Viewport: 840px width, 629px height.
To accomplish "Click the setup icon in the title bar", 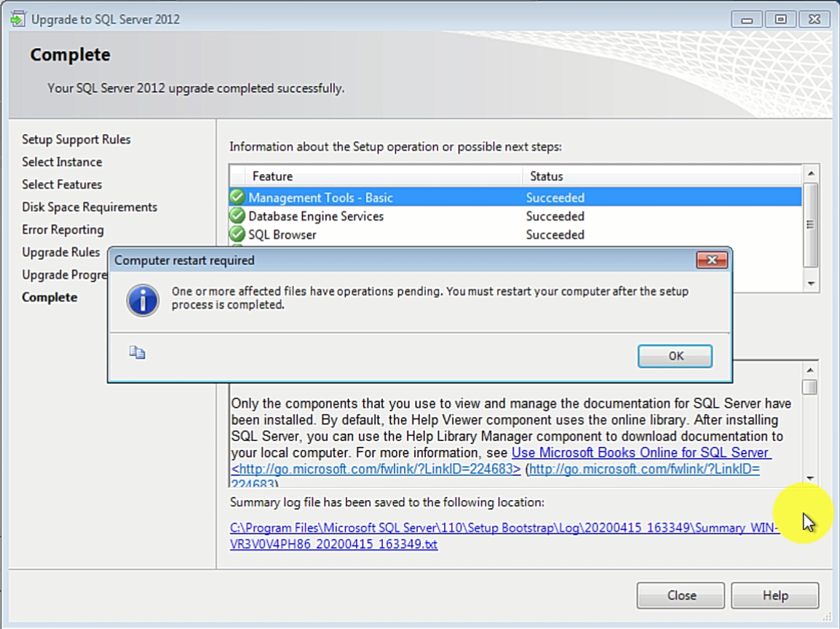I will [17, 19].
